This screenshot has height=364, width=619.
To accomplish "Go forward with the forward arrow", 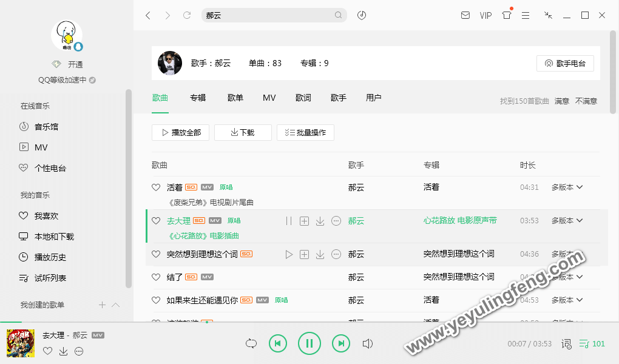I will 167,15.
